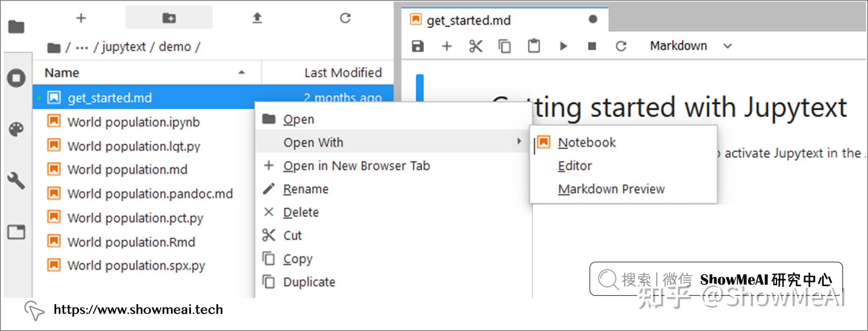Open the wrench tools sidebar panel
This screenshot has width=868, height=331.
tap(16, 180)
